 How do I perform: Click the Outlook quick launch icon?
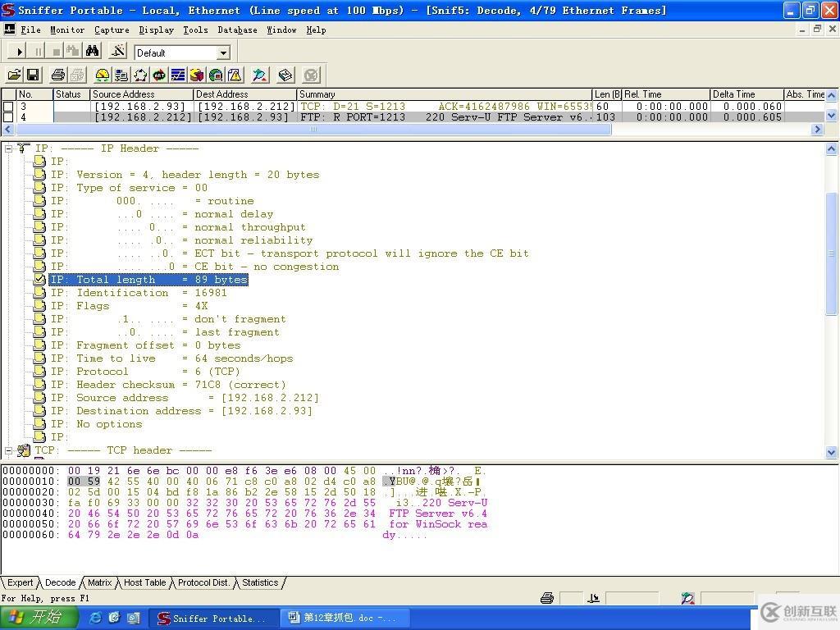(134, 618)
